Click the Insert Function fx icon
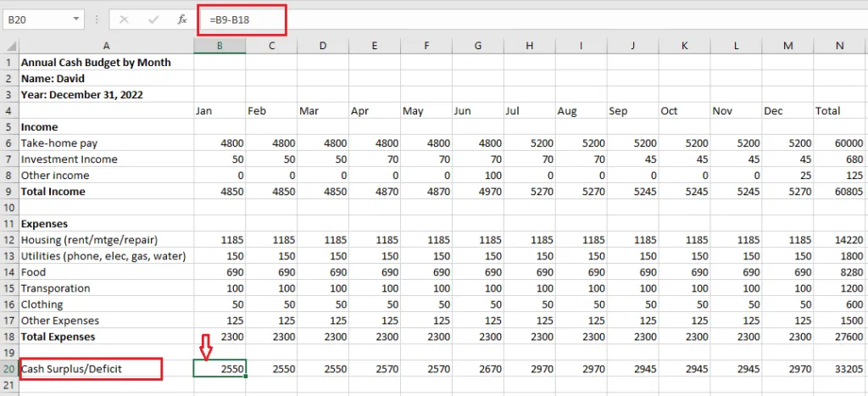Viewport: 868px width, 396px height. [181, 20]
